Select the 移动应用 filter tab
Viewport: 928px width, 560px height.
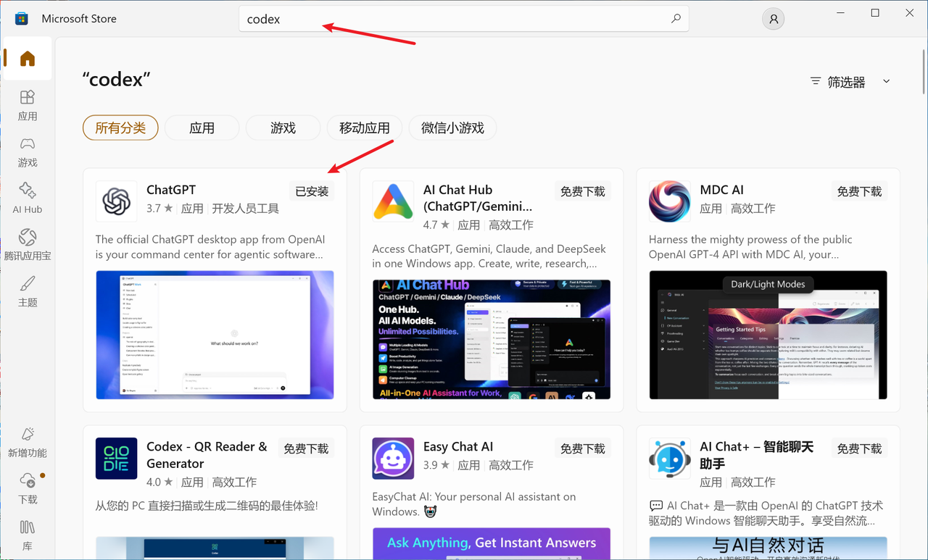click(364, 128)
